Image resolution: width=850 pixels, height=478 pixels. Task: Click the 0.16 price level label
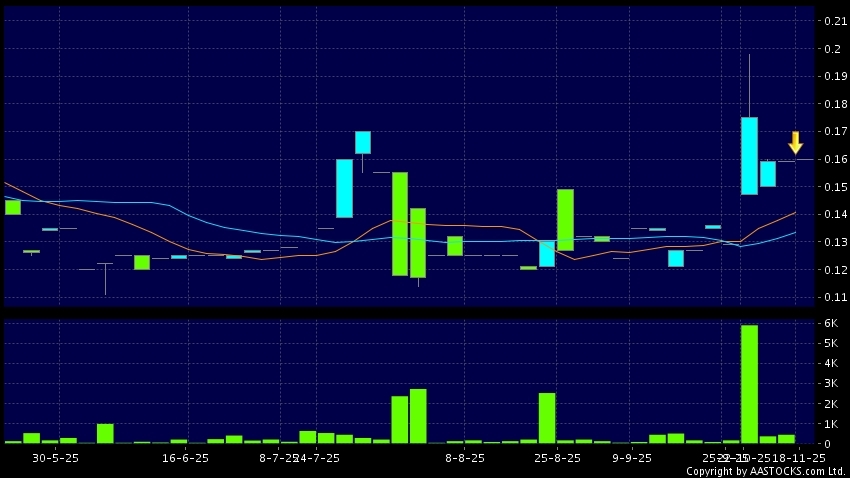click(x=834, y=160)
